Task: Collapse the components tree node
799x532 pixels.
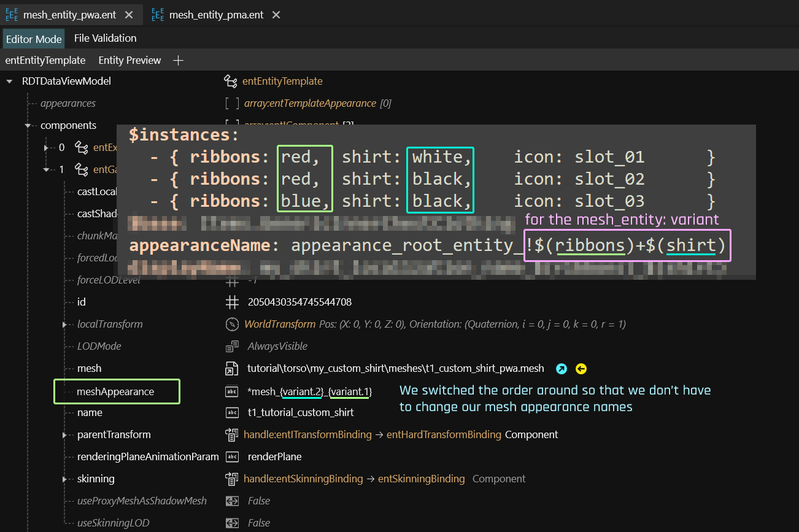Action: coord(28,125)
